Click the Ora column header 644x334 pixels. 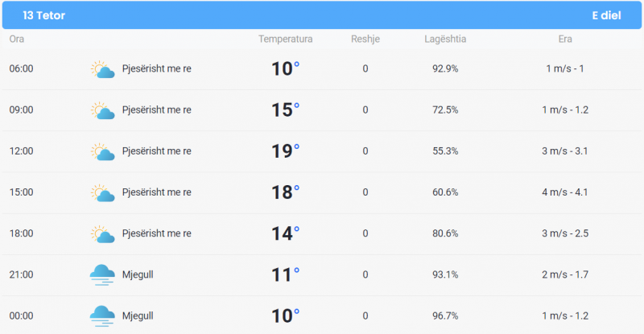coord(17,39)
